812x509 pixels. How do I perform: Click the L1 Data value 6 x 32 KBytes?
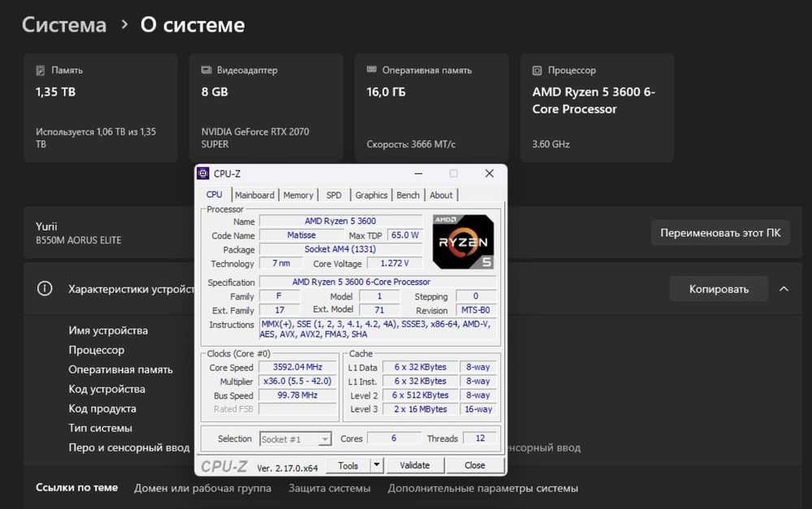420,367
